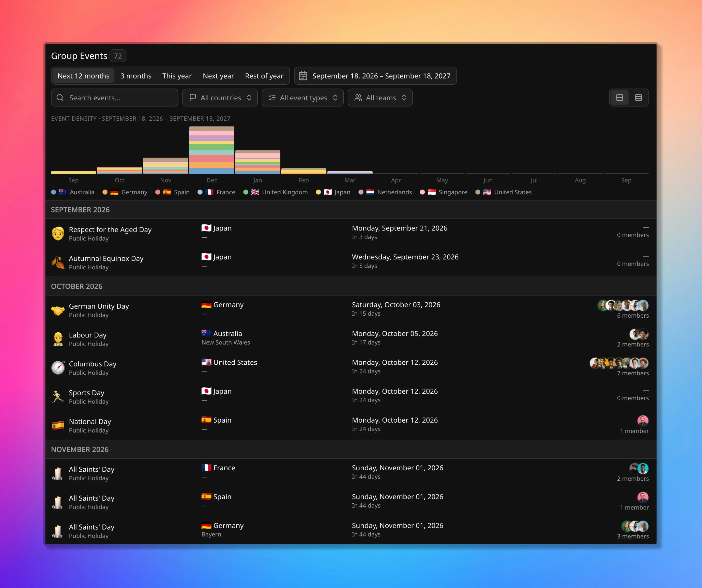
Task: Toggle France in the chart legend
Action: click(216, 192)
